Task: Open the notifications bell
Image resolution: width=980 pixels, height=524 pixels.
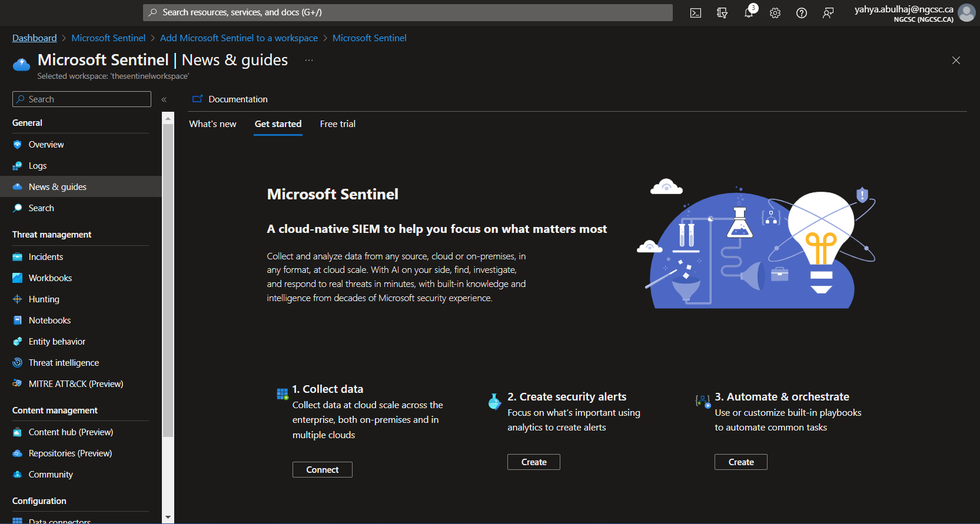Action: pos(749,13)
